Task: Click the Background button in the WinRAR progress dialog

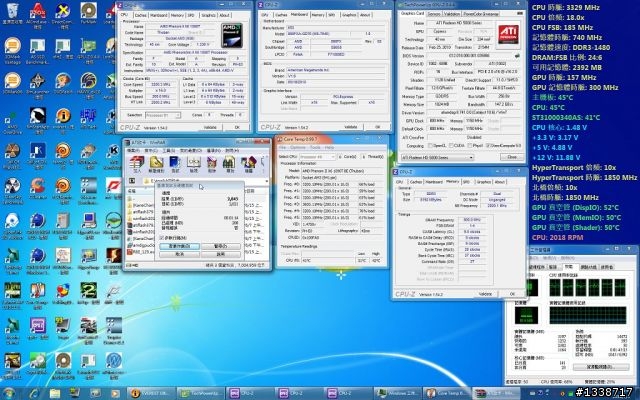Action: click(180, 247)
